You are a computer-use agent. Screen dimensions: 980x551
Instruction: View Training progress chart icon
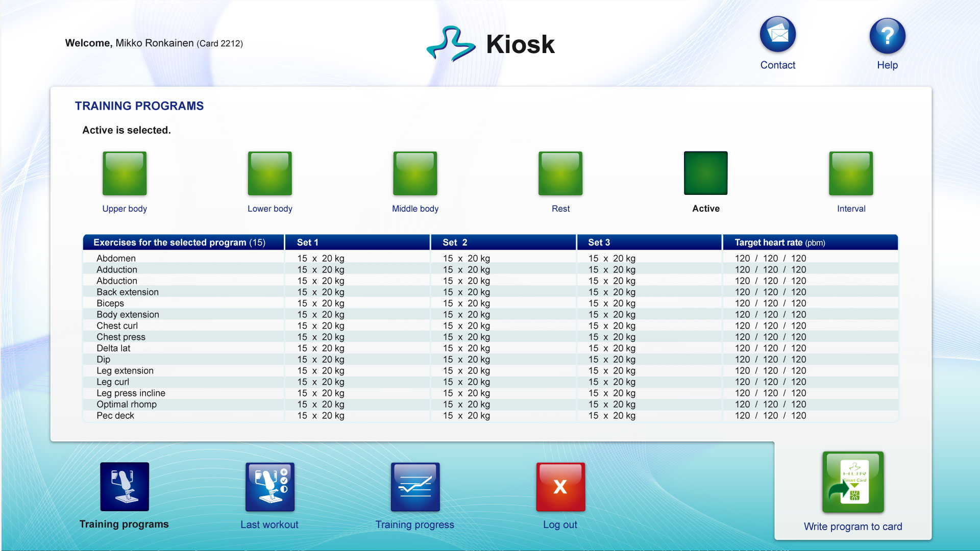[415, 487]
